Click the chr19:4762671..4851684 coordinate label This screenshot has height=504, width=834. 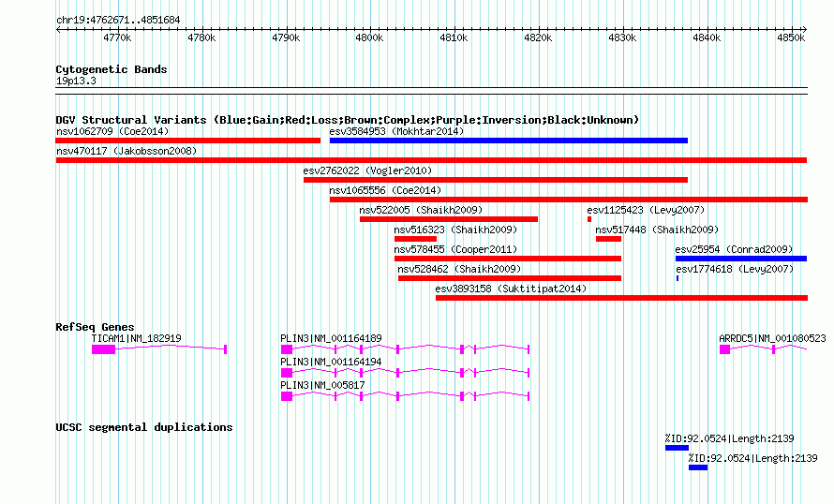(118, 20)
